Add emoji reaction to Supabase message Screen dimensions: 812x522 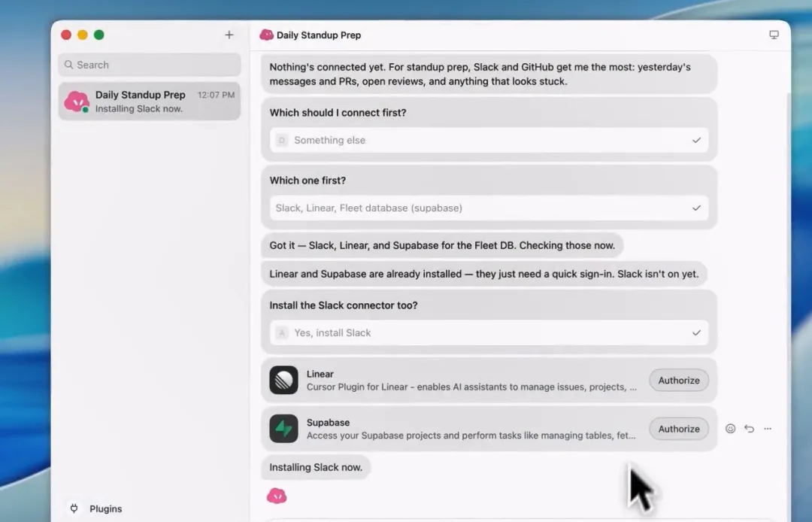[x=730, y=429]
